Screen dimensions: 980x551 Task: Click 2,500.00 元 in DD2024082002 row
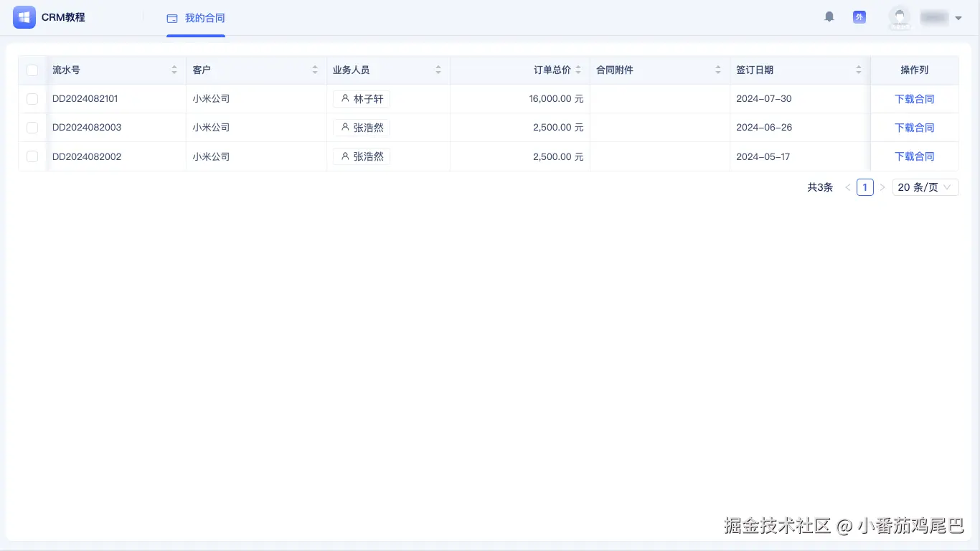coord(558,156)
